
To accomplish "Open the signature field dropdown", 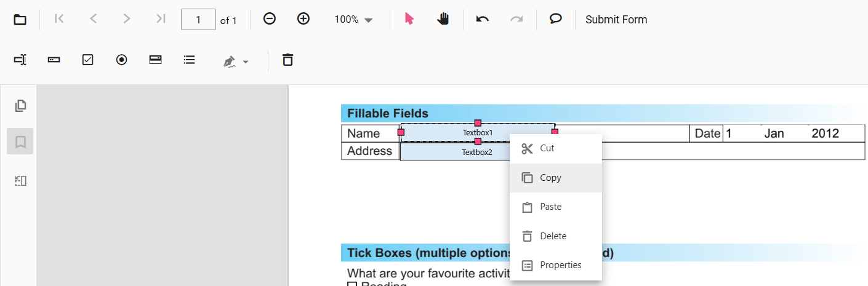I will 236,62.
